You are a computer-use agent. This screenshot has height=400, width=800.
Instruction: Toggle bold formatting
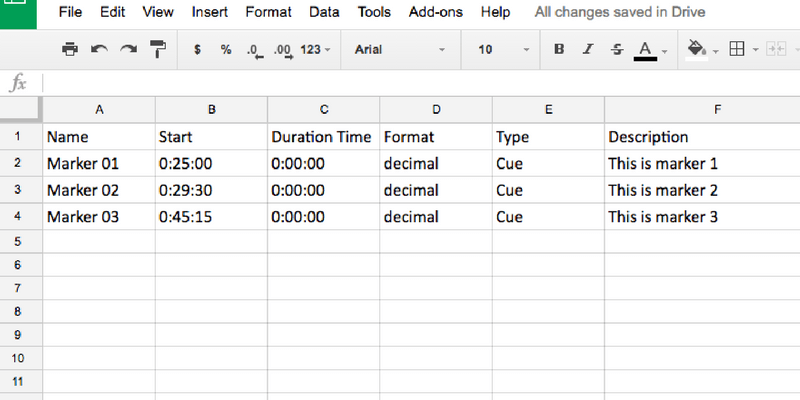[559, 49]
